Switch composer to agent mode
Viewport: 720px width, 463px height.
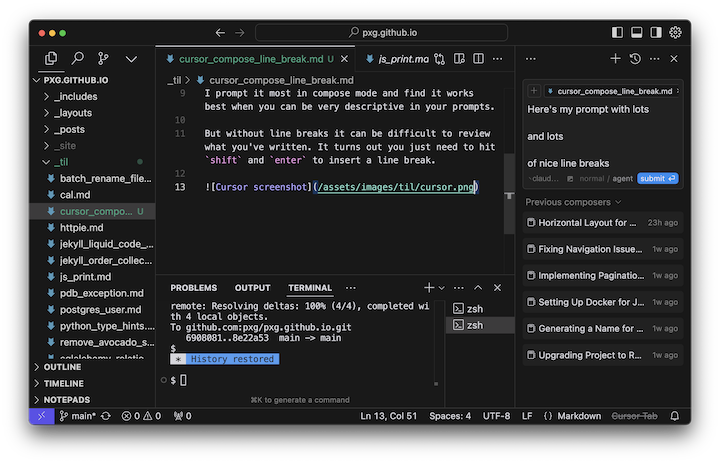click(623, 179)
